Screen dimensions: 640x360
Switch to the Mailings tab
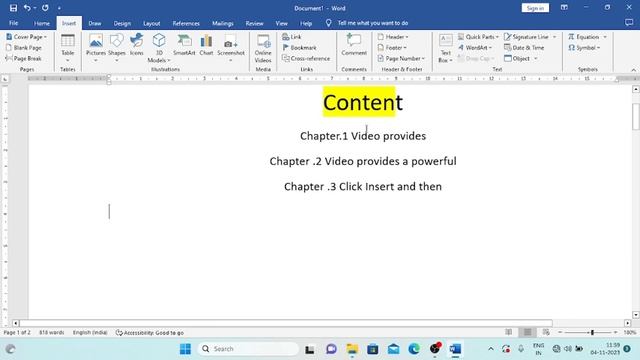(x=222, y=23)
